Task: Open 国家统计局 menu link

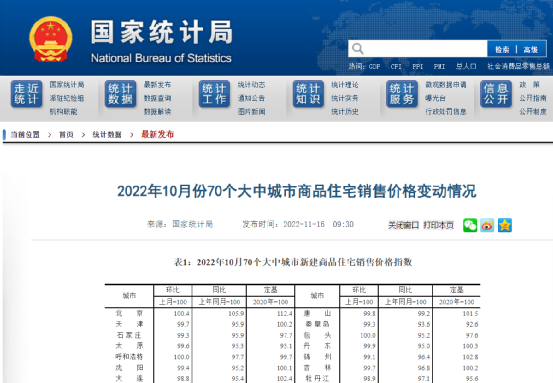Action: tap(67, 85)
